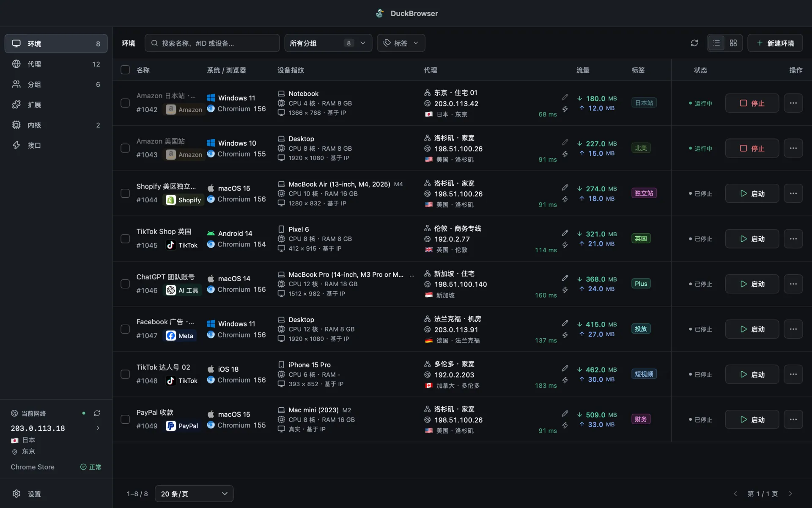Focus the environment search field

point(212,43)
